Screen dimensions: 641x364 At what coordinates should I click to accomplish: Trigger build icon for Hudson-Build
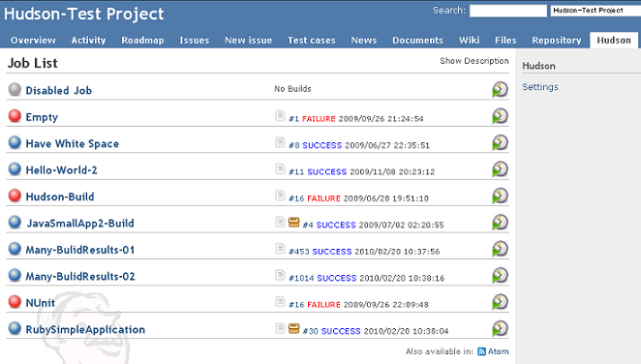[x=500, y=196]
